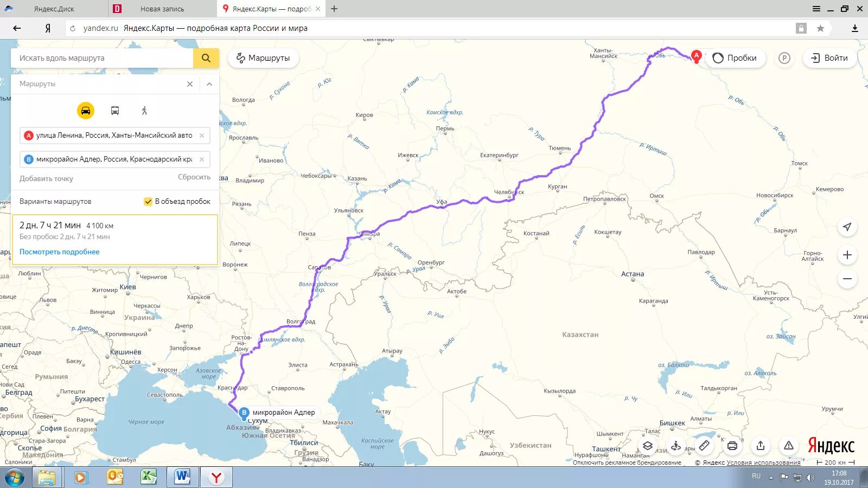Click the lock protect icon in address bar
Screen dimensions: 868x488
click(x=801, y=28)
